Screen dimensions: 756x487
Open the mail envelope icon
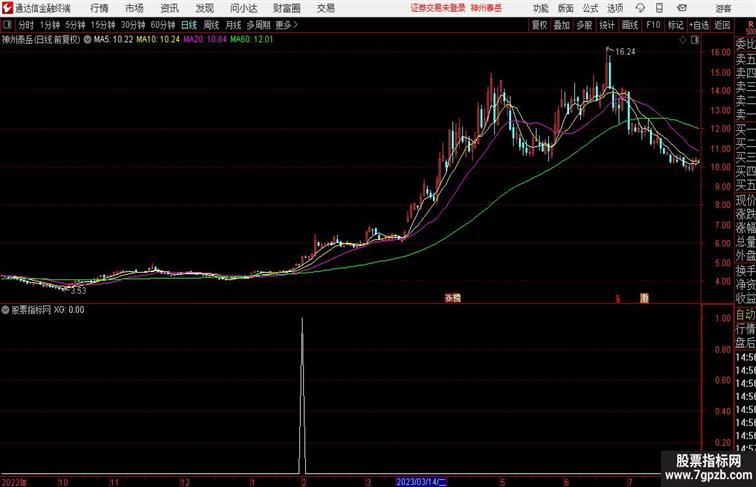(x=682, y=8)
